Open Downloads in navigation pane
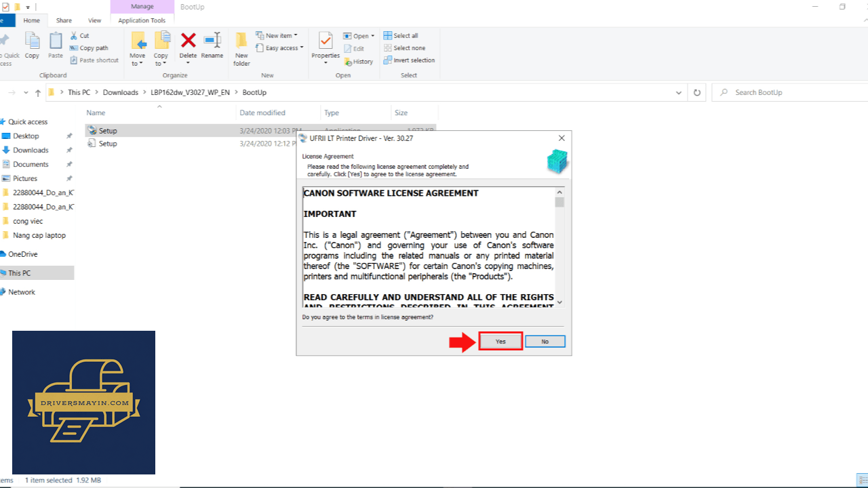The height and width of the screenshot is (488, 868). click(31, 150)
